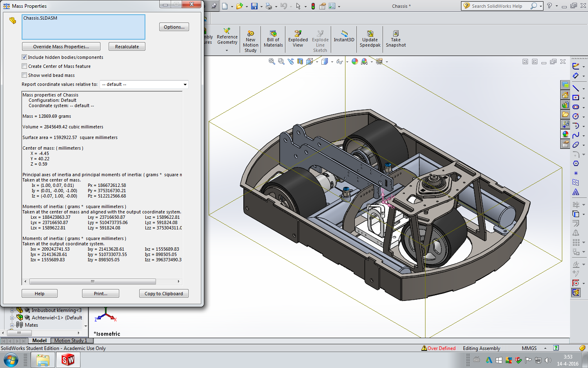588x368 pixels.
Task: Open the Windows Start button
Action: click(x=11, y=360)
